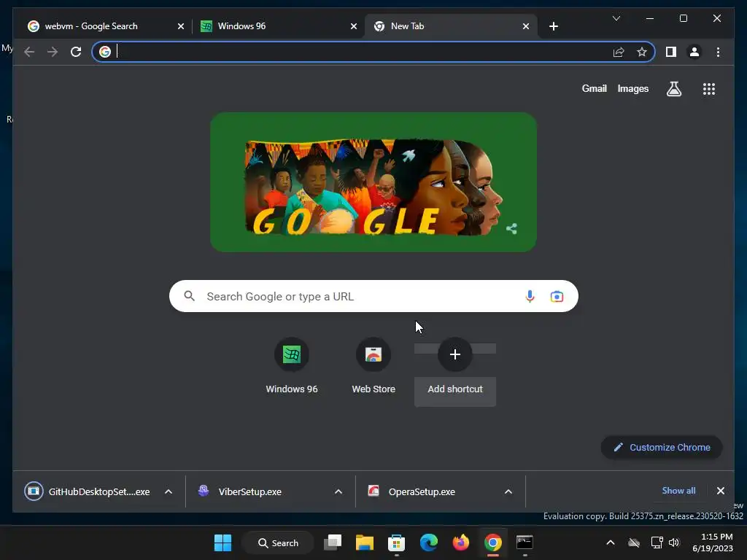The width and height of the screenshot is (747, 560).
Task: Focus the Search Google or type a URL box
Action: pyautogui.click(x=373, y=296)
